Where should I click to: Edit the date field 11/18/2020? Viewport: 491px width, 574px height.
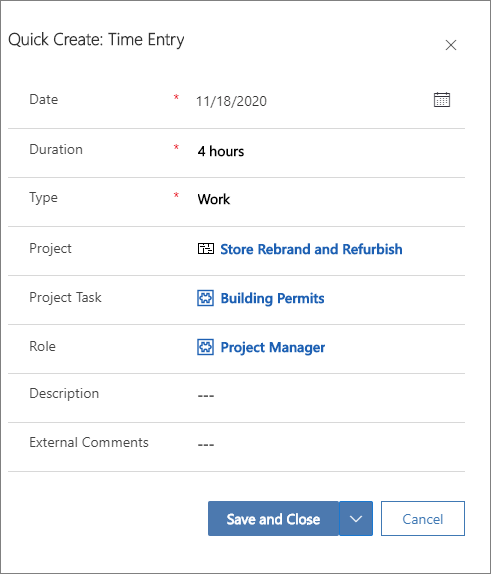pyautogui.click(x=231, y=101)
